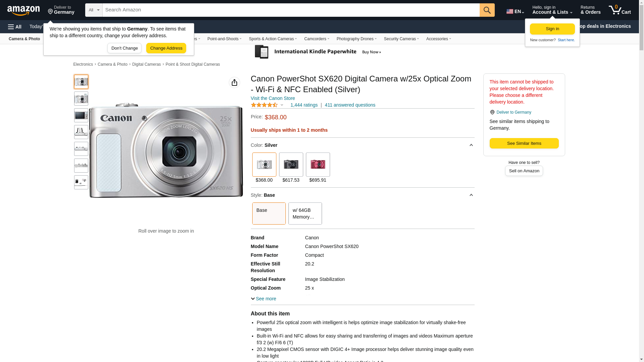Click the search magnifier button
The width and height of the screenshot is (644, 362).
tap(487, 10)
